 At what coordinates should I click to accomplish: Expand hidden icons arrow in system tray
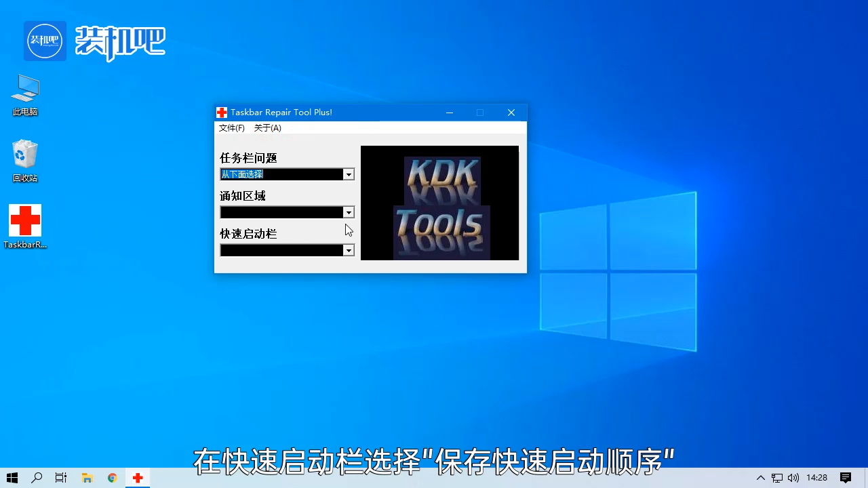coord(760,478)
